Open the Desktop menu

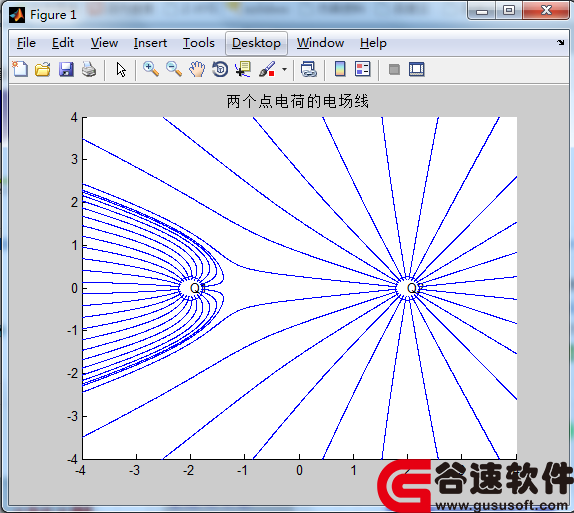pyautogui.click(x=256, y=43)
